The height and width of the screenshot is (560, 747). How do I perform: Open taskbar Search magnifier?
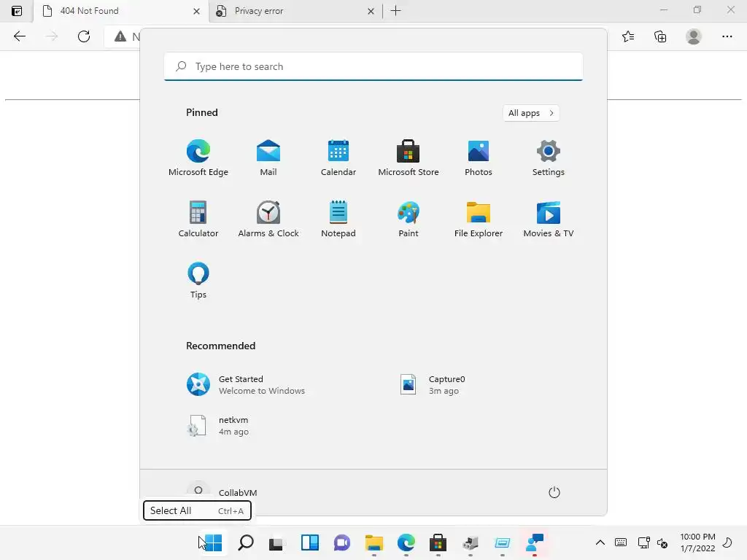pyautogui.click(x=245, y=542)
